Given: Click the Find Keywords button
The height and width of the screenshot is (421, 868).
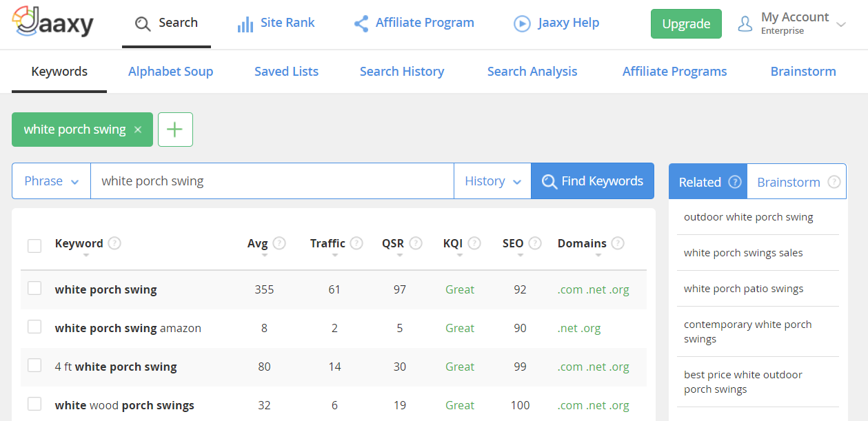Looking at the screenshot, I should pos(592,181).
